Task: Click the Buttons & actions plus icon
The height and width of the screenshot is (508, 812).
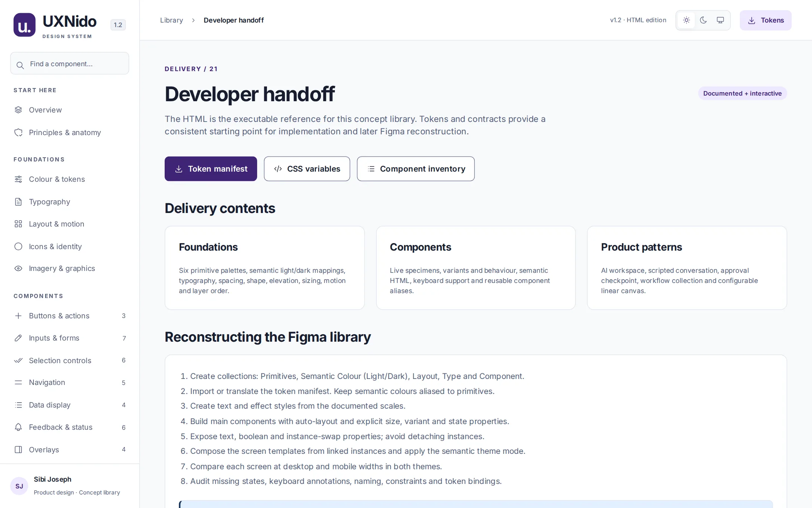Action: point(18,316)
